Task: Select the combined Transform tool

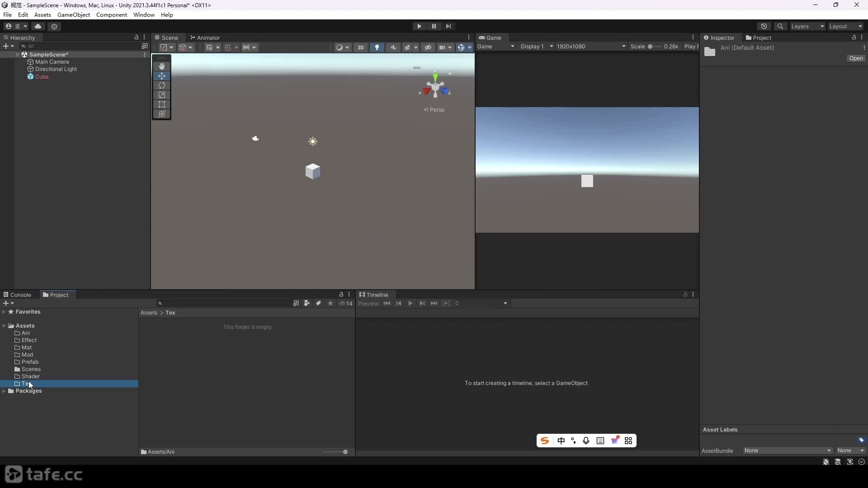Action: point(161,114)
